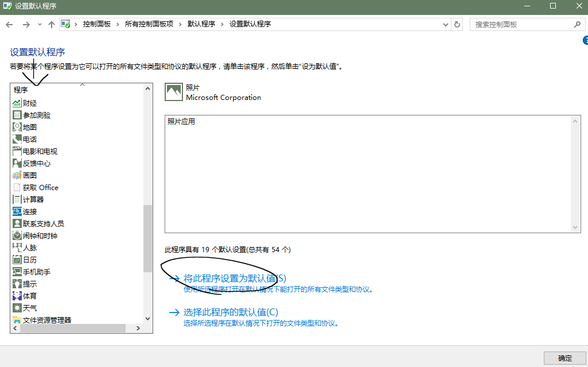Click program list scroll down arrow

pos(148,319)
